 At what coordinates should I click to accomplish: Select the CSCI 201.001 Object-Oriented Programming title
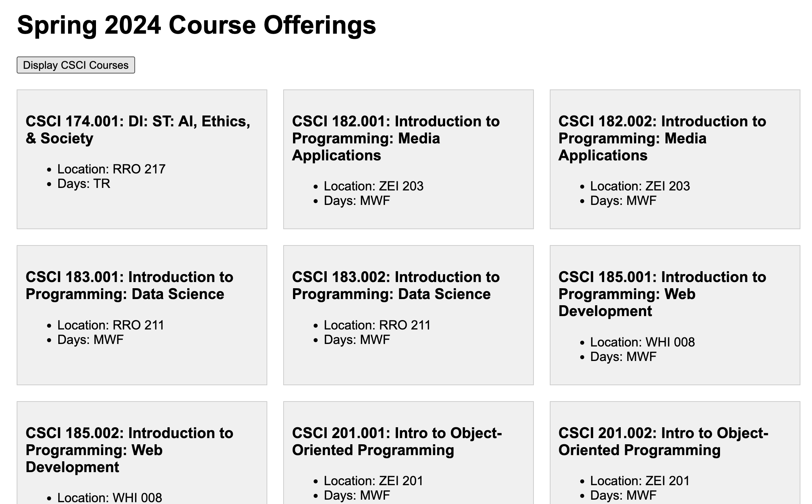[397, 442]
